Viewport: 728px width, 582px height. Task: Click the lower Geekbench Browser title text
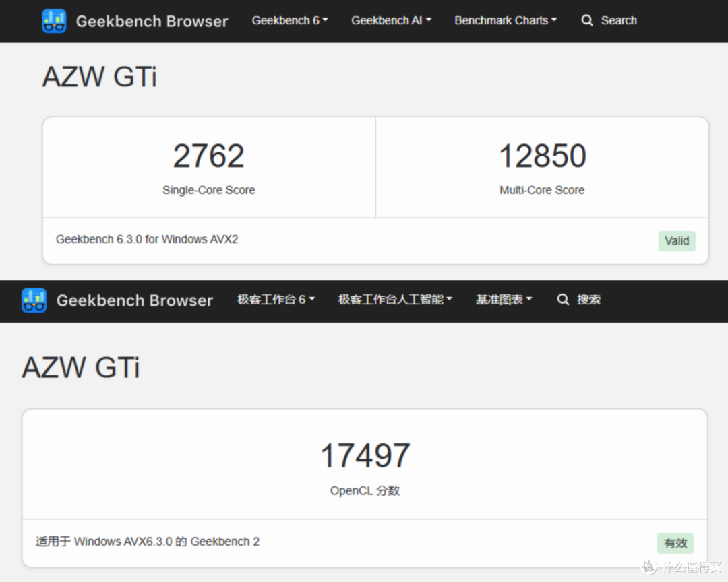pyautogui.click(x=135, y=300)
